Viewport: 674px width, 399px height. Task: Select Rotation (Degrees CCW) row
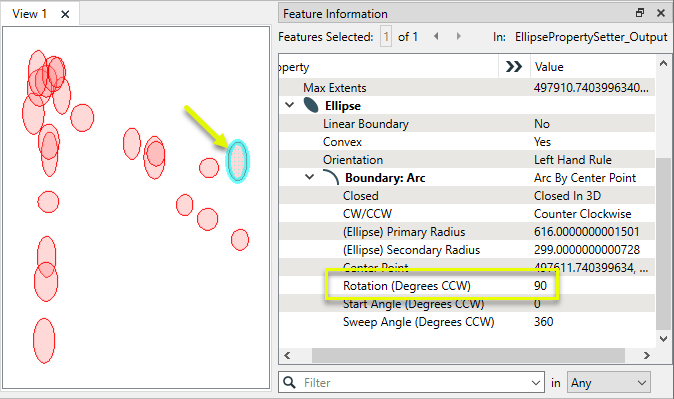tap(467, 286)
